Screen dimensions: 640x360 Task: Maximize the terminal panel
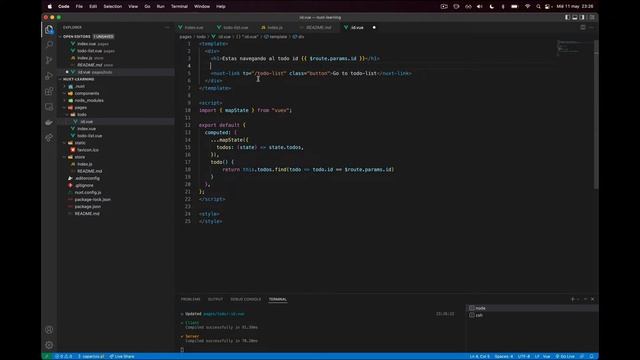pos(585,299)
